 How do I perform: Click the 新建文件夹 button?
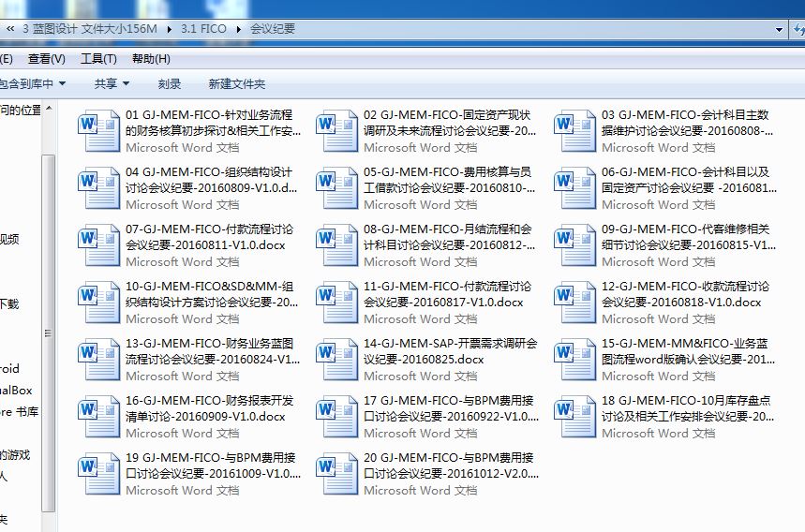(237, 83)
